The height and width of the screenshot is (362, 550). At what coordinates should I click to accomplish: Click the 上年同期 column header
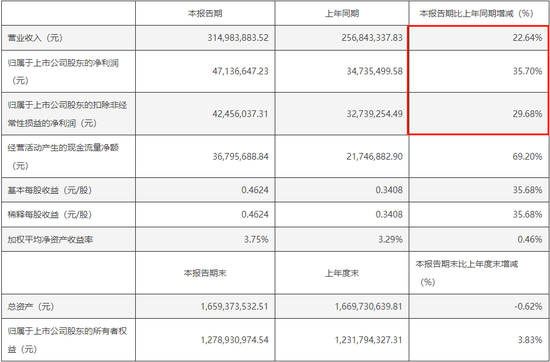click(x=342, y=14)
